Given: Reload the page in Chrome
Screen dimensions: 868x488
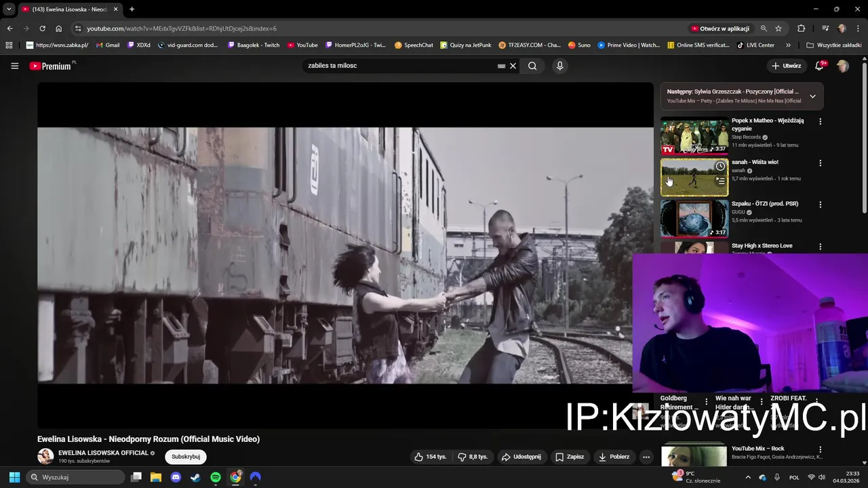Looking at the screenshot, I should [42, 28].
